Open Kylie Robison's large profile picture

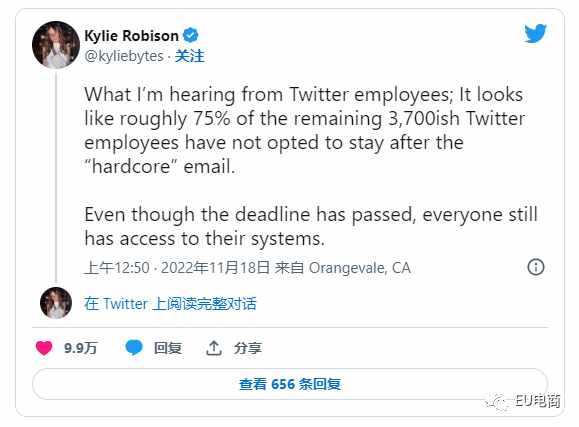tap(56, 45)
